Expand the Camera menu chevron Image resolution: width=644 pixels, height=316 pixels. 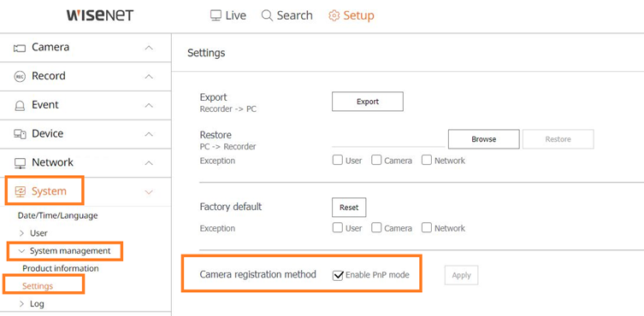[149, 48]
